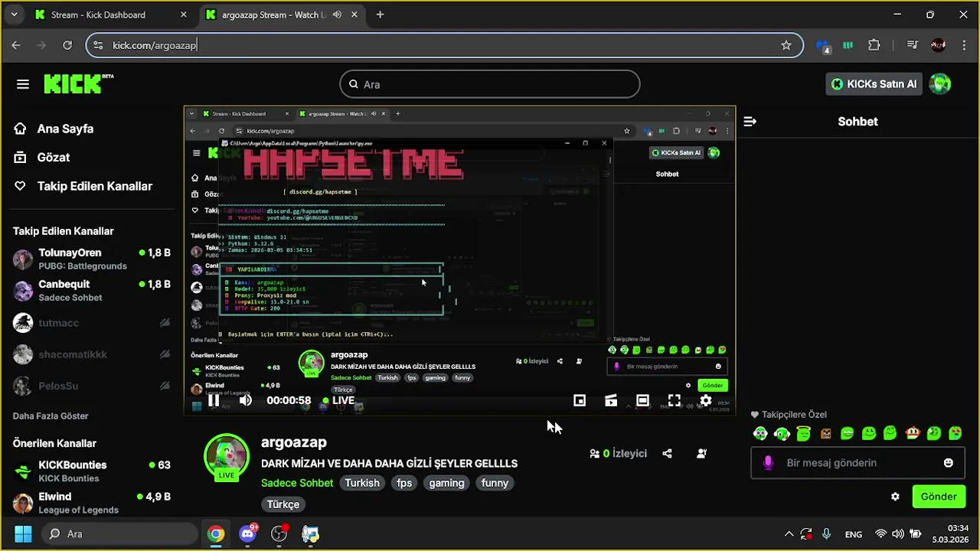
Task: Go back in the browser
Action: click(16, 45)
